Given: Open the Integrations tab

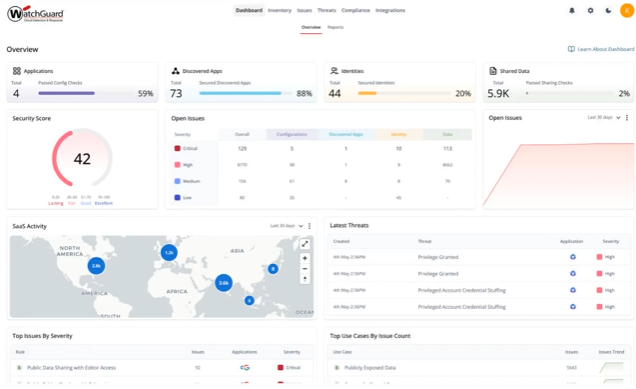Looking at the screenshot, I should pyautogui.click(x=390, y=10).
